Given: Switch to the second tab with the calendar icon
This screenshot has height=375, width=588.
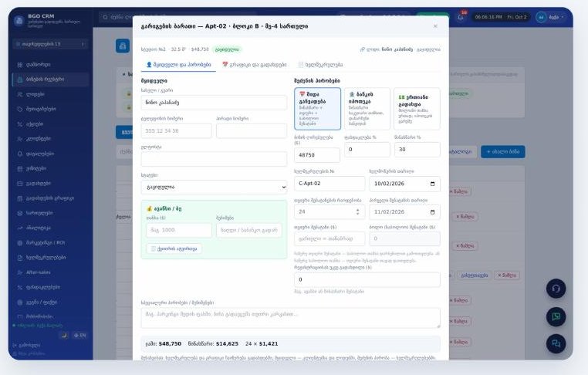Looking at the screenshot, I should pos(254,65).
